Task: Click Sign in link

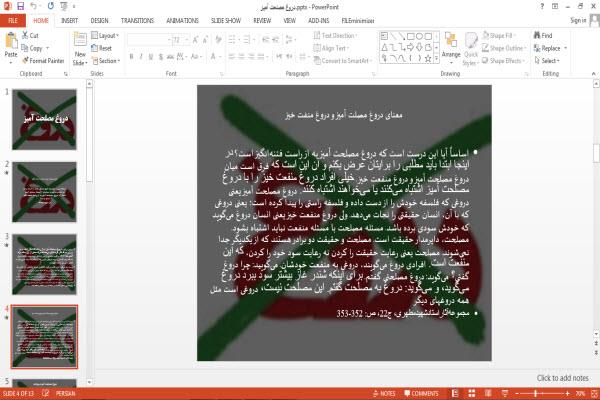Action: tap(578, 20)
